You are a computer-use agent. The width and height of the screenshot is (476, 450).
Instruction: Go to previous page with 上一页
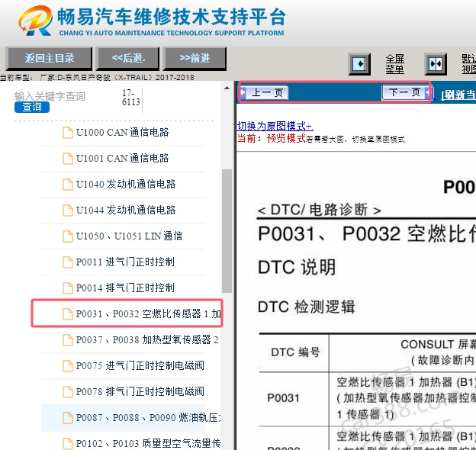264,92
